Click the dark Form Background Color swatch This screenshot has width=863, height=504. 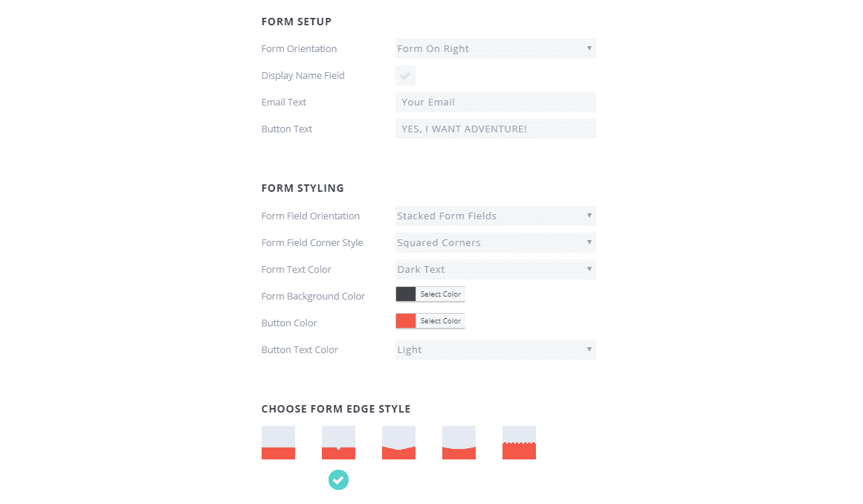pyautogui.click(x=406, y=294)
